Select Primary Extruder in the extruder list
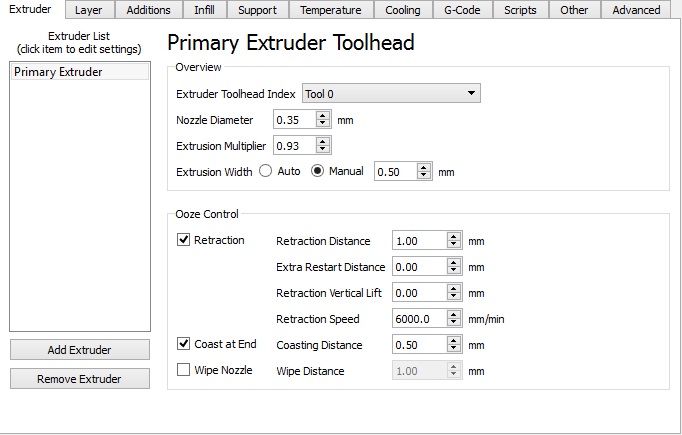This screenshot has height=435, width=682. coord(58,72)
